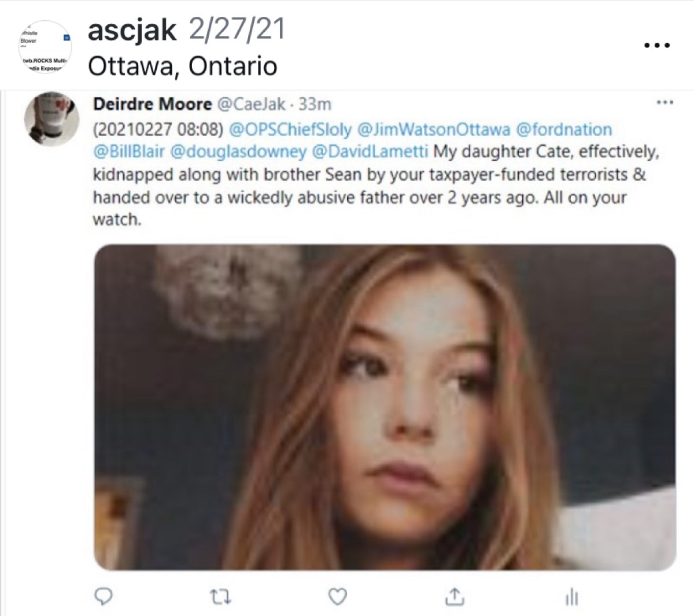View tweet analytics bar chart icon
This screenshot has height=616, width=694.
tap(571, 596)
